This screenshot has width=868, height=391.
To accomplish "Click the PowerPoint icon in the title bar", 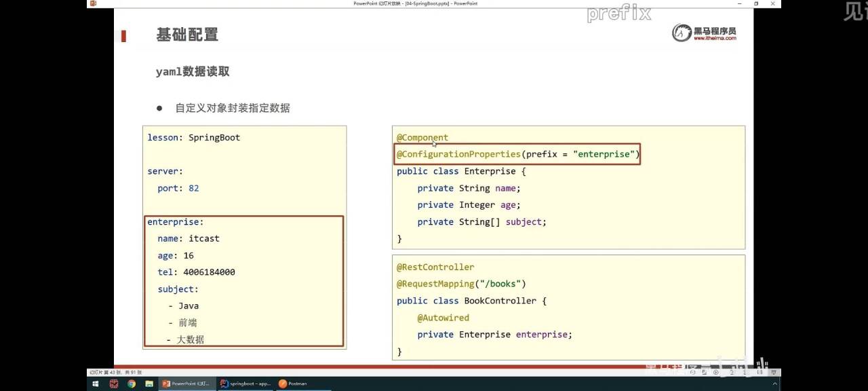I will 93,3.
